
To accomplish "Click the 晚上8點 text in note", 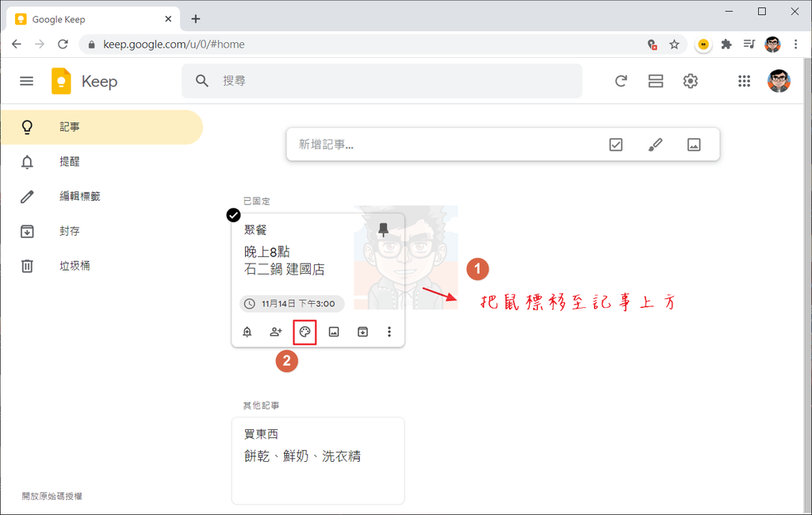I will click(x=267, y=252).
